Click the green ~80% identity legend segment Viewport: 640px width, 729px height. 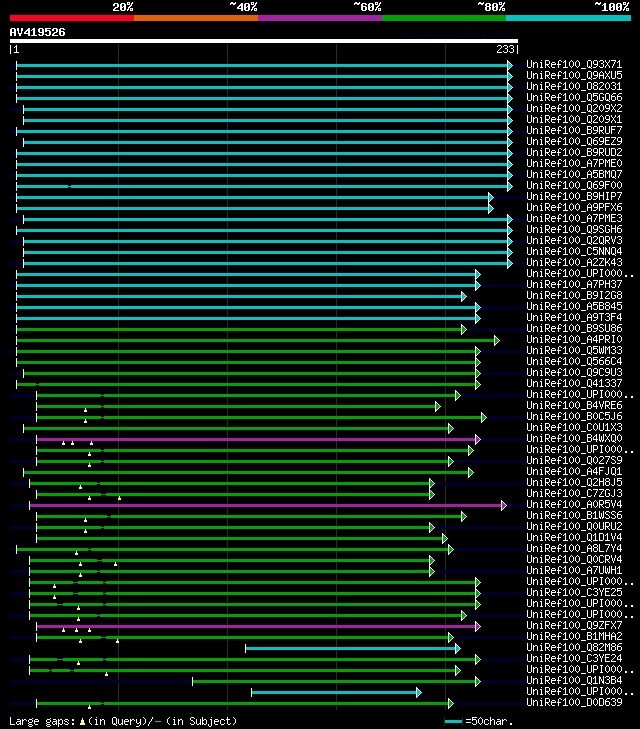pos(444,18)
